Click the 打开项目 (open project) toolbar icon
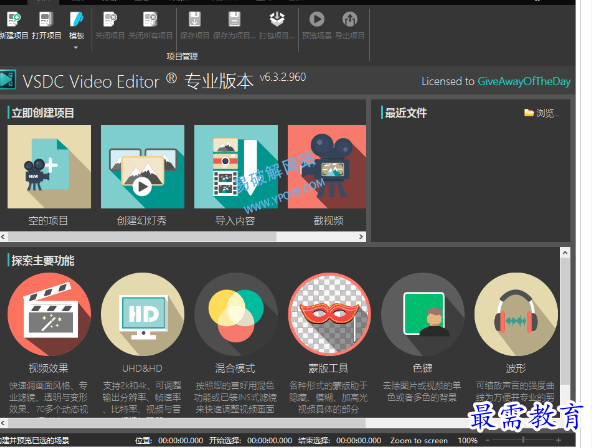The width and height of the screenshot is (592, 448). (46, 20)
